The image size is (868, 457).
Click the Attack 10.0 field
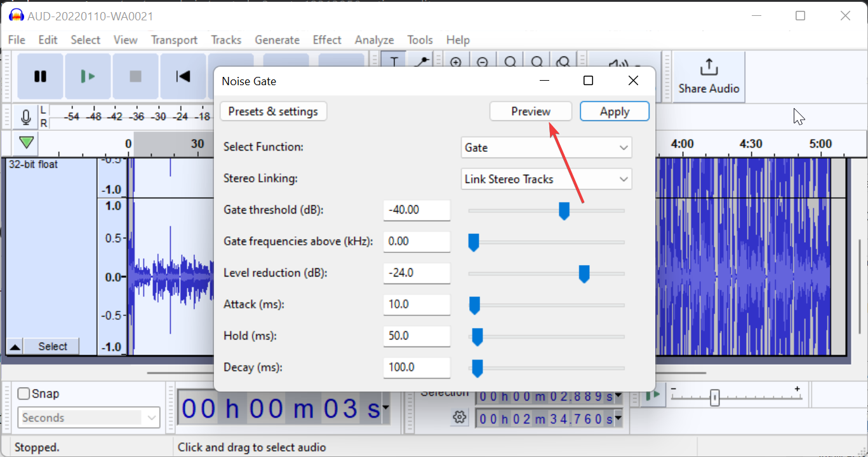tap(417, 304)
